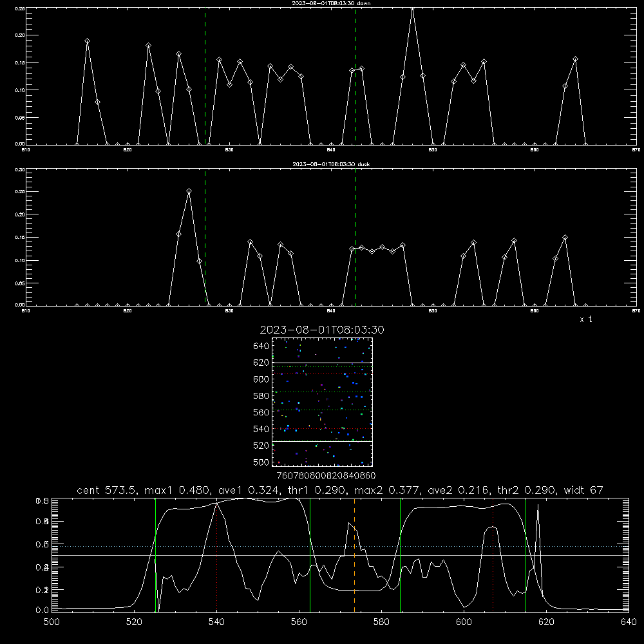Click the "870" x-axis label of dawn plot
This screenshot has width=644, height=644.
click(636, 150)
